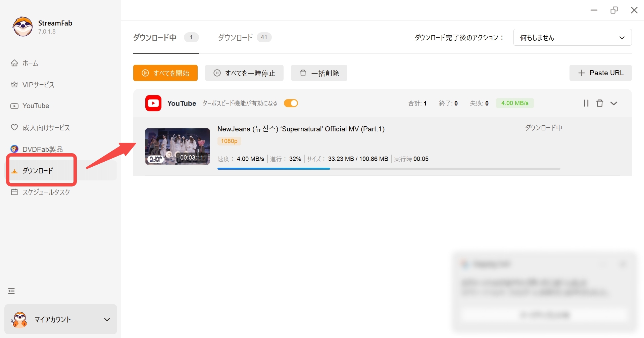Click the Paste URL button

click(x=601, y=73)
